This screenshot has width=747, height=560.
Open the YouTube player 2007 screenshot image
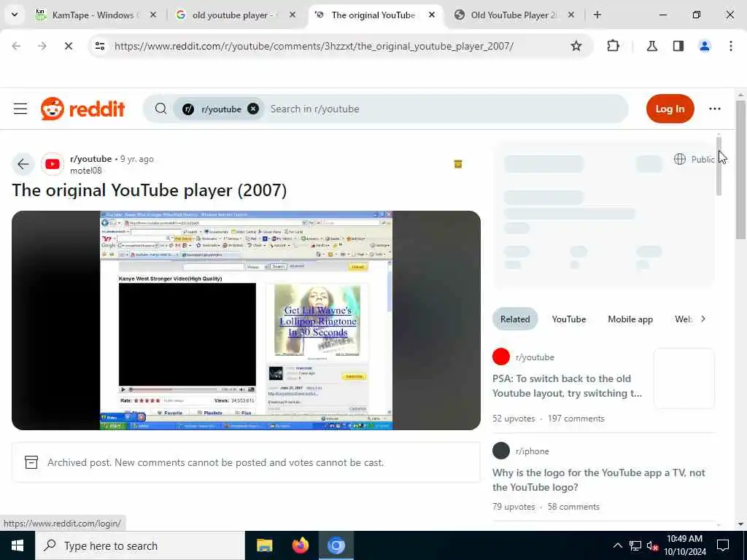(246, 321)
